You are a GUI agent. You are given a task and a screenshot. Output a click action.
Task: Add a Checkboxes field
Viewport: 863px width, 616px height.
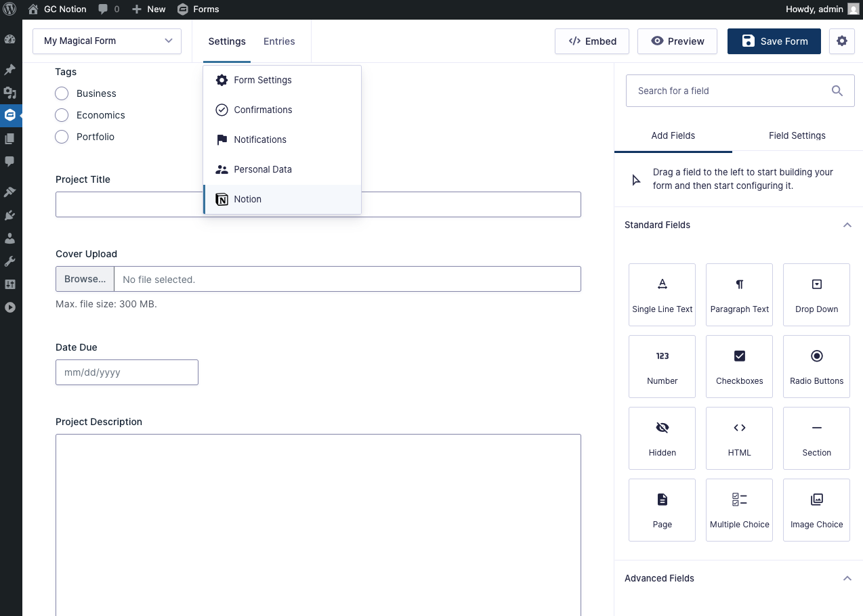click(x=739, y=366)
